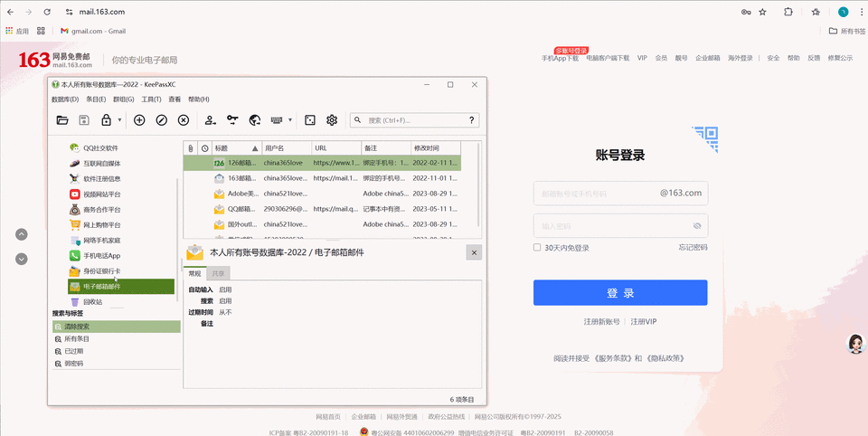The image size is (868, 436).
Task: Open the 帮助(H) menu in KeePassXC
Action: pos(199,100)
